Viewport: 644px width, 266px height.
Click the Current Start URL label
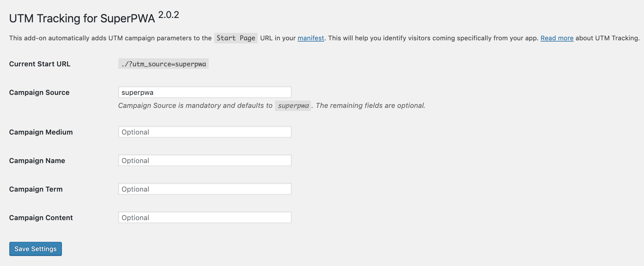point(40,64)
